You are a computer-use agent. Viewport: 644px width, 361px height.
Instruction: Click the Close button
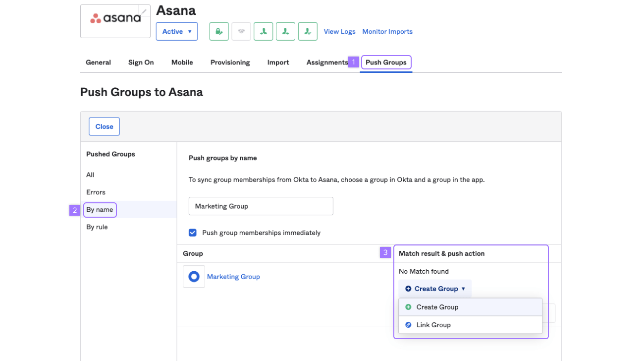[x=105, y=126]
